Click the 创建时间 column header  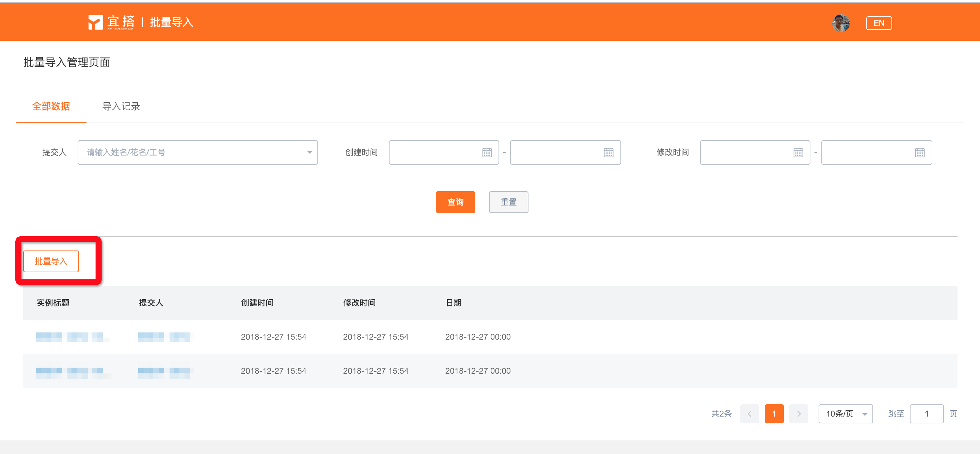tap(257, 303)
